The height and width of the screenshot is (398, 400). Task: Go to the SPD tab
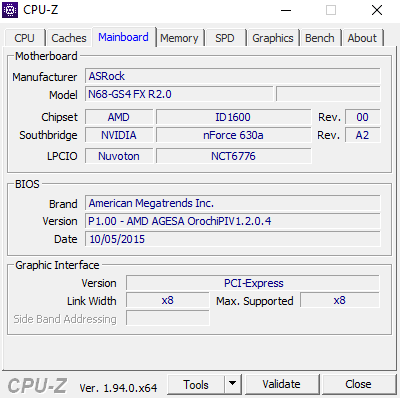pos(225,38)
